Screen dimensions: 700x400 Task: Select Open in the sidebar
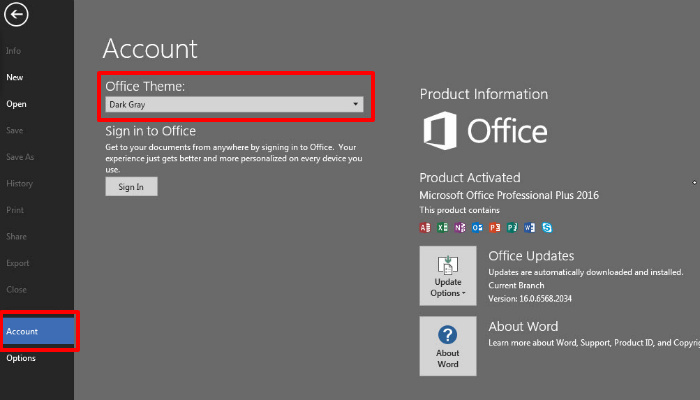[x=16, y=104]
